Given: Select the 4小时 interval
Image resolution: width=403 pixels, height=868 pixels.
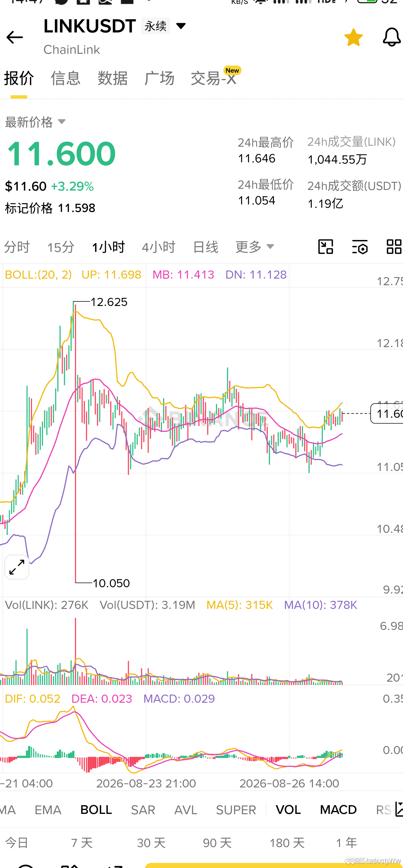Looking at the screenshot, I should point(159,247).
